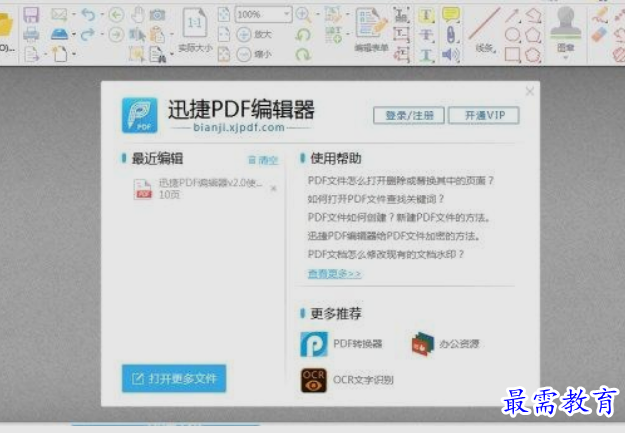Select the arrow drawing tool
This screenshot has height=433, width=625.
pyautogui.click(x=511, y=16)
